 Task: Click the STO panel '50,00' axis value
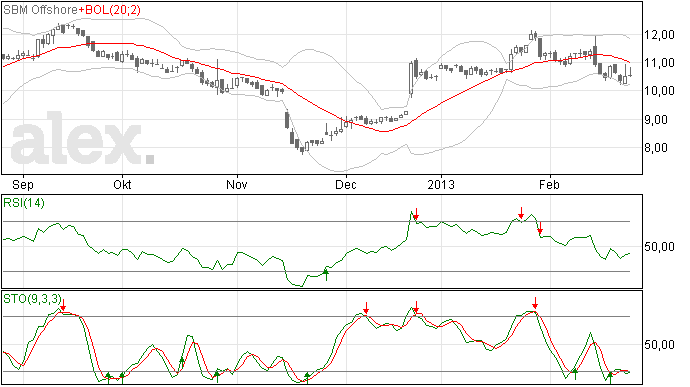(659, 344)
